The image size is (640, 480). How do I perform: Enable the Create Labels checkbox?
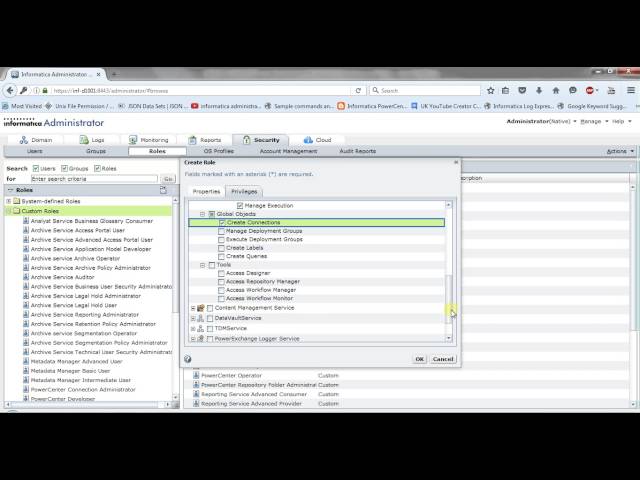[x=221, y=248]
